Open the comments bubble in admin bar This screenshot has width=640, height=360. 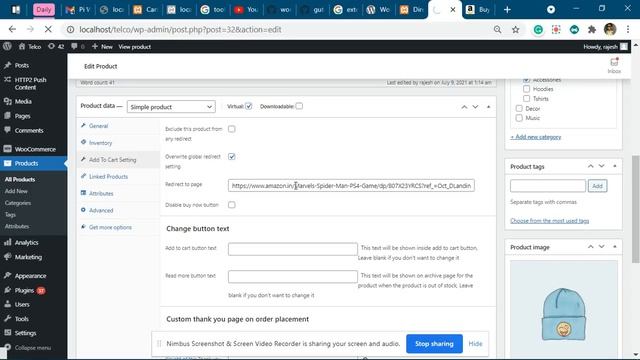point(78,47)
